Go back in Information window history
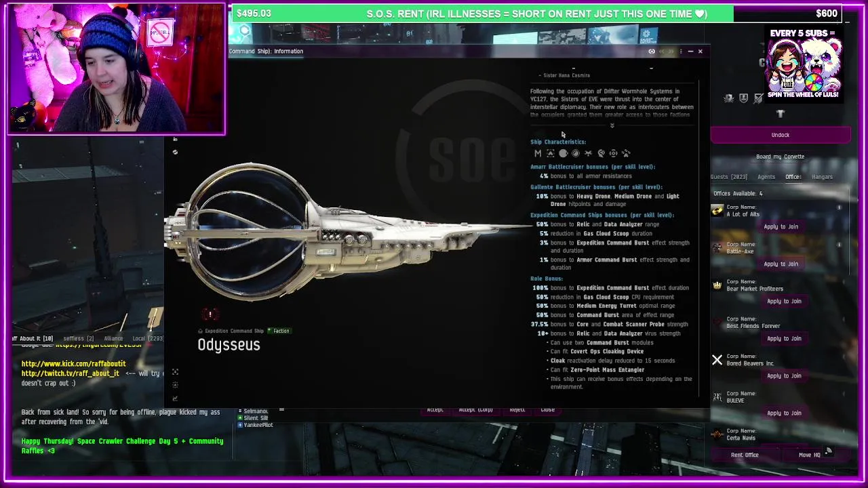 pos(662,52)
